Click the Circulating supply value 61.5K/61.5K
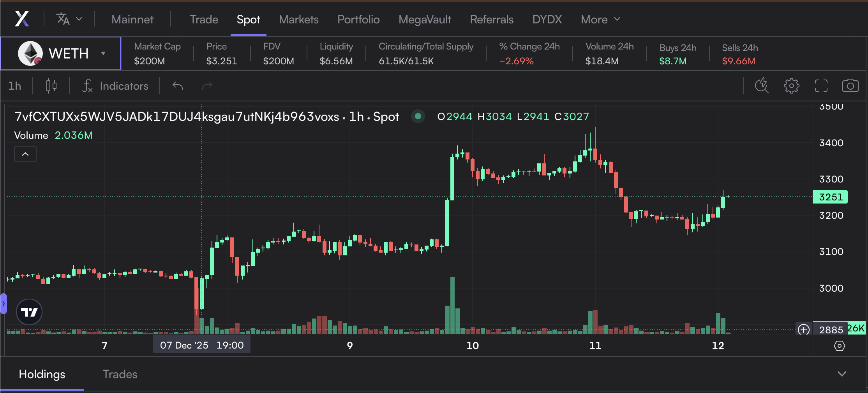 pos(406,61)
